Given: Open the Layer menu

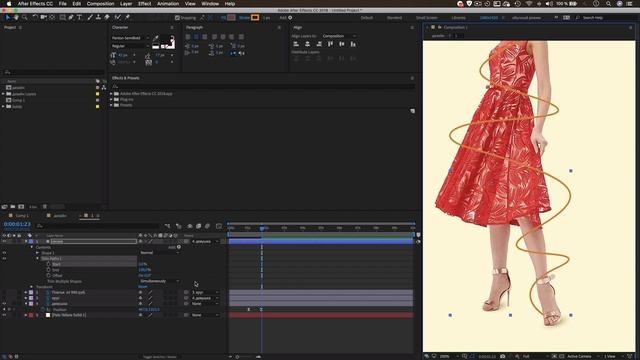Looking at the screenshot, I should (126, 4).
